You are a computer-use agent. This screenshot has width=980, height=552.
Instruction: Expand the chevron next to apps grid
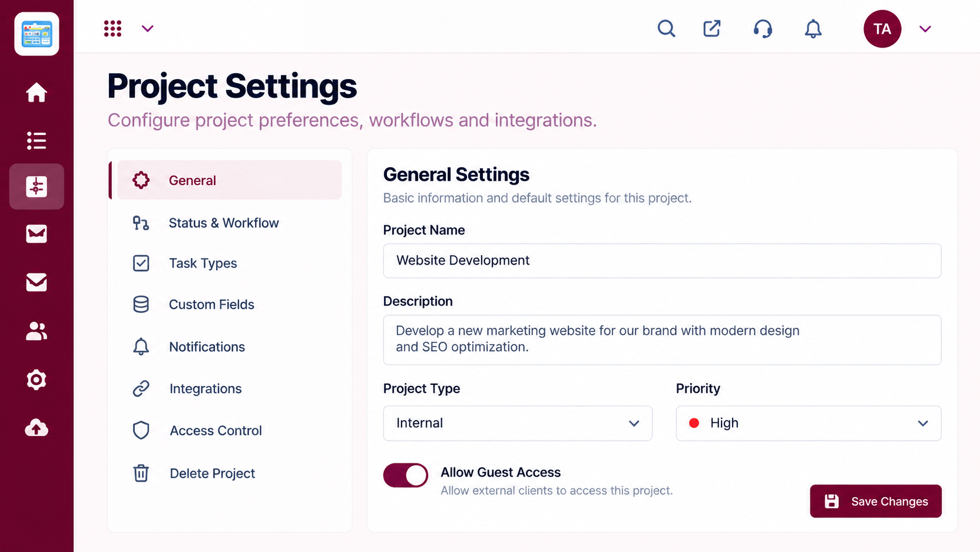point(148,29)
